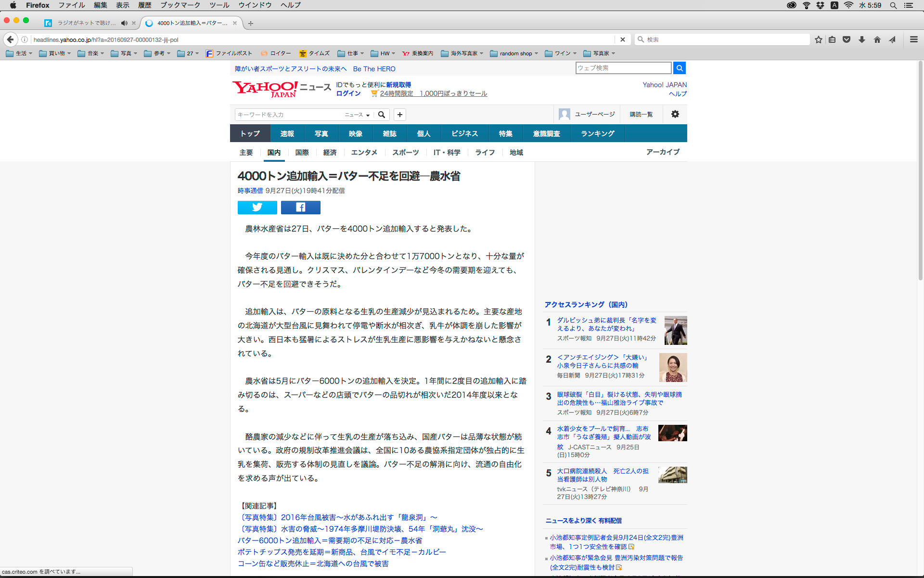Open the ブックマーク menu

180,5
